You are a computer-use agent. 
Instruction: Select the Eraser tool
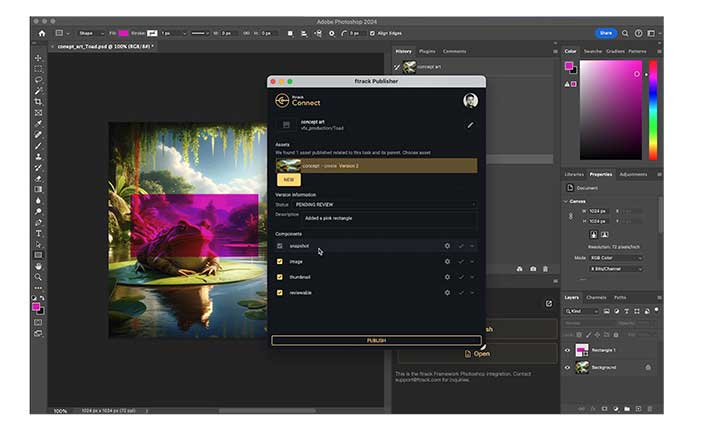tap(38, 179)
